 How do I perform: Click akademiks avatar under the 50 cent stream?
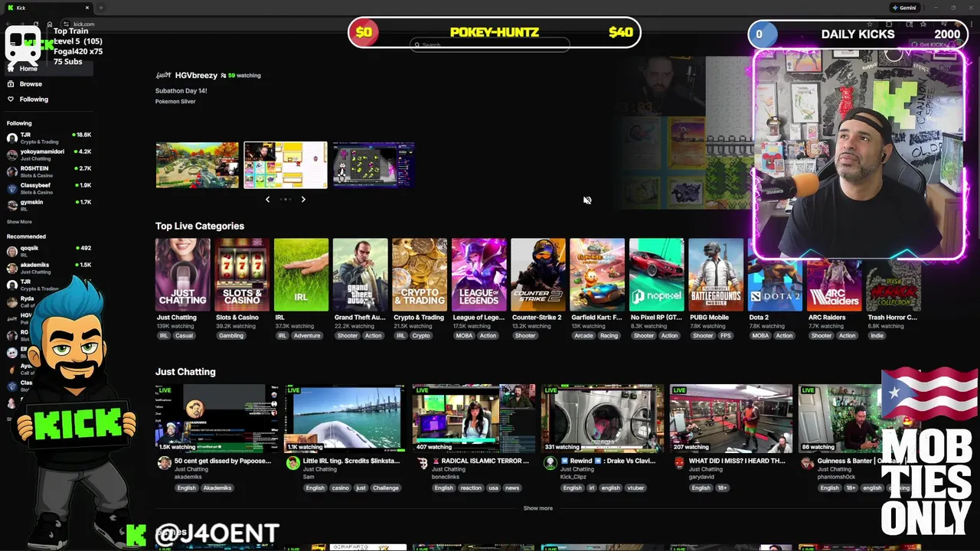pyautogui.click(x=164, y=463)
